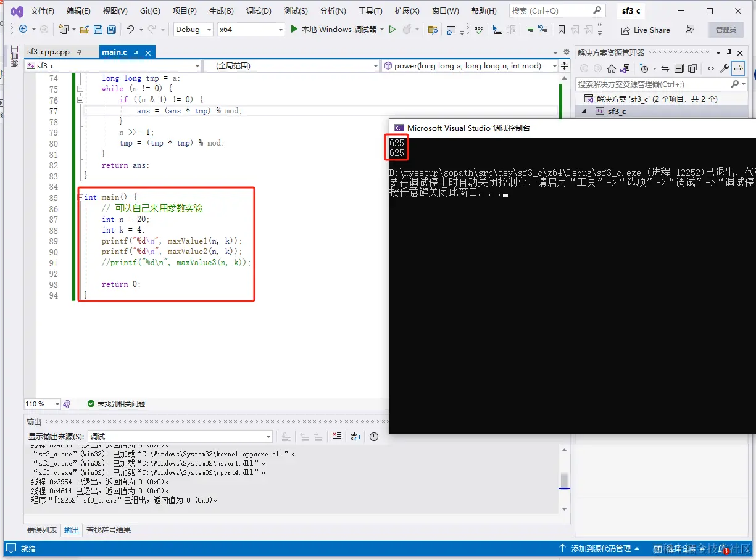Image resolution: width=756 pixels, height=560 pixels.
Task: Open Properties with the wrench icon
Action: coord(725,68)
